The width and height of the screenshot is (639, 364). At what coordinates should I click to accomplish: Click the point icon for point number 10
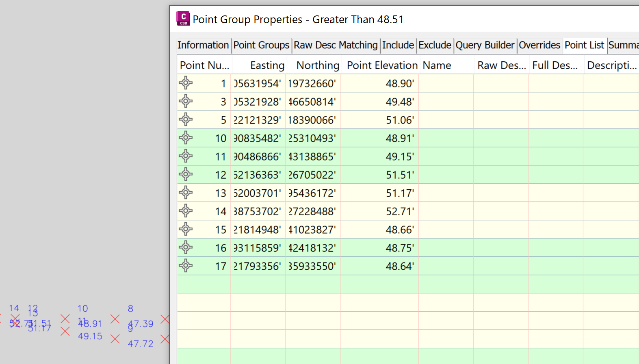coord(186,138)
